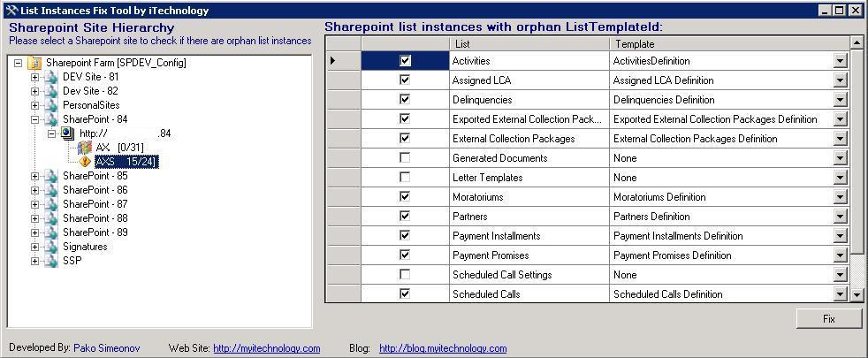Click the Payment Installments list cell
The width and height of the screenshot is (868, 358).
click(529, 236)
